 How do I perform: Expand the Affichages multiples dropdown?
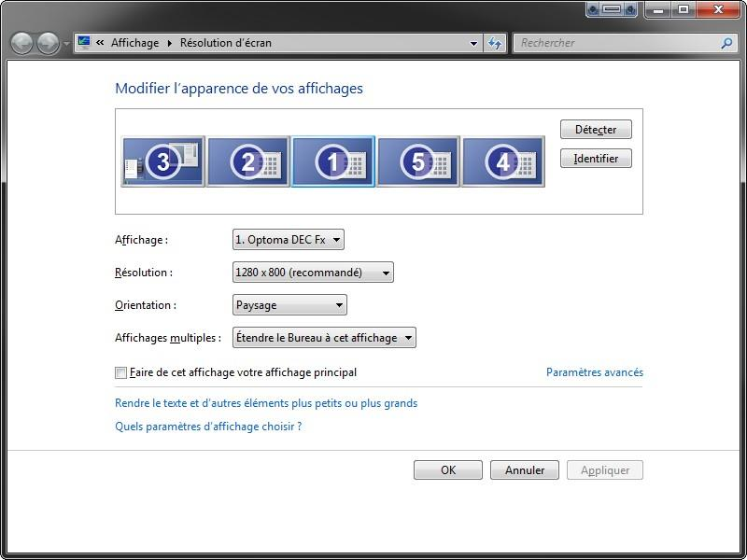(x=324, y=338)
